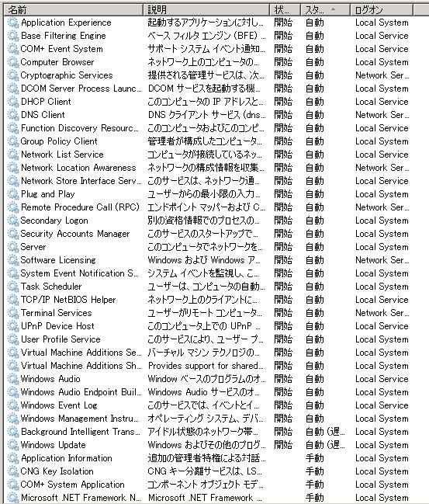
Task: Click the gear icon beside Computer Browser
Action: [13, 62]
